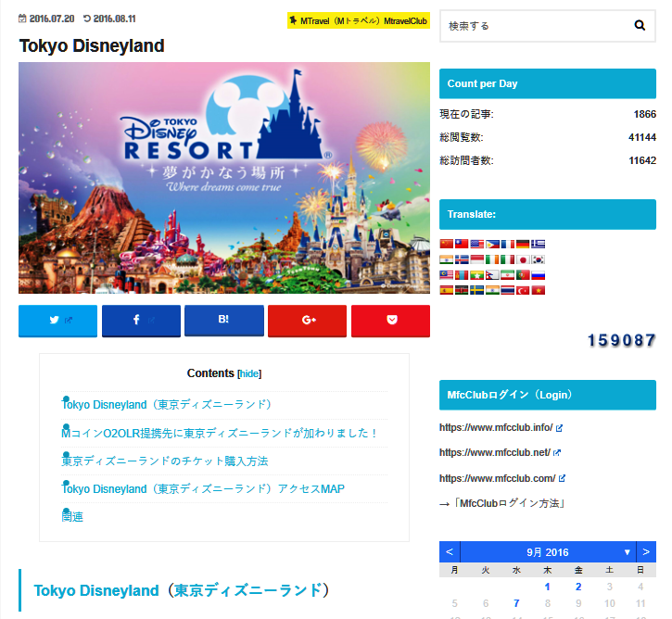This screenshot has height=619, width=672.
Task: Save the post to Pocket
Action: [390, 321]
